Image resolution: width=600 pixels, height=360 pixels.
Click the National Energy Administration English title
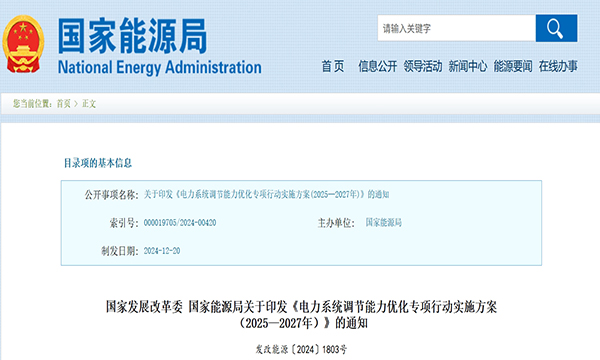click(x=160, y=67)
